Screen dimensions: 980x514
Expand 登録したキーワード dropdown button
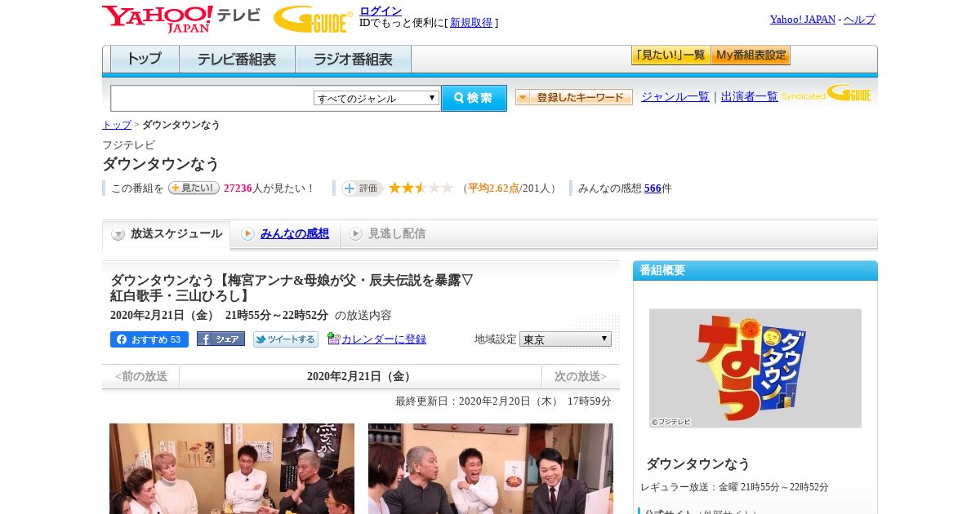[x=574, y=97]
